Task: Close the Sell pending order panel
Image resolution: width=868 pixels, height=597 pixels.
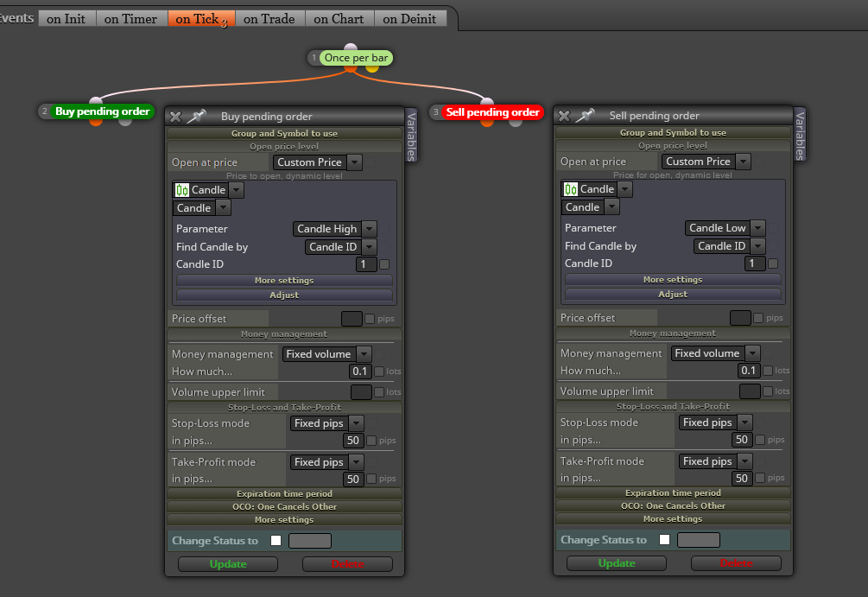Action: (564, 116)
